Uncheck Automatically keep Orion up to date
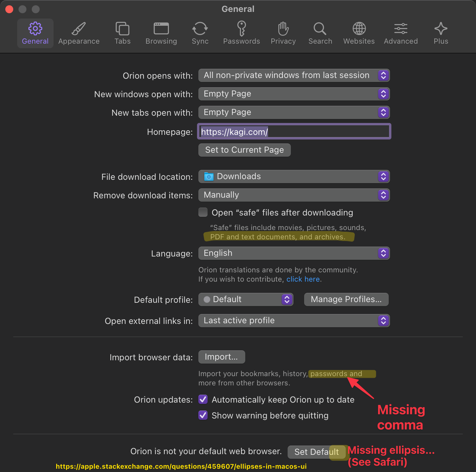The height and width of the screenshot is (472, 476). coord(203,399)
